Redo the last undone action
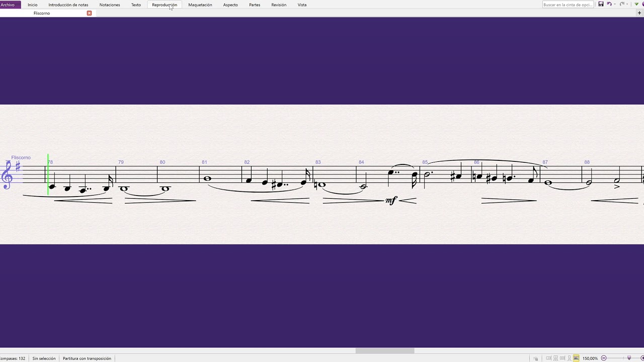 (622, 4)
